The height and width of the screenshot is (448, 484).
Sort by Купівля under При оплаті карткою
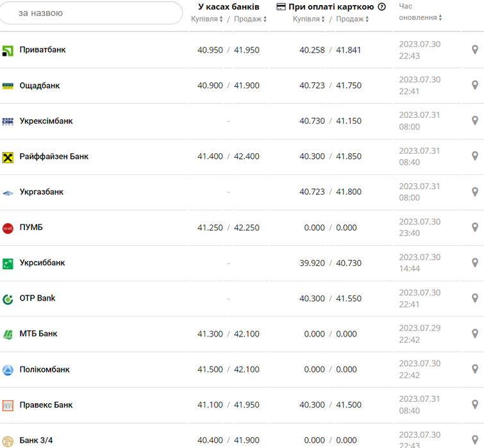309,19
